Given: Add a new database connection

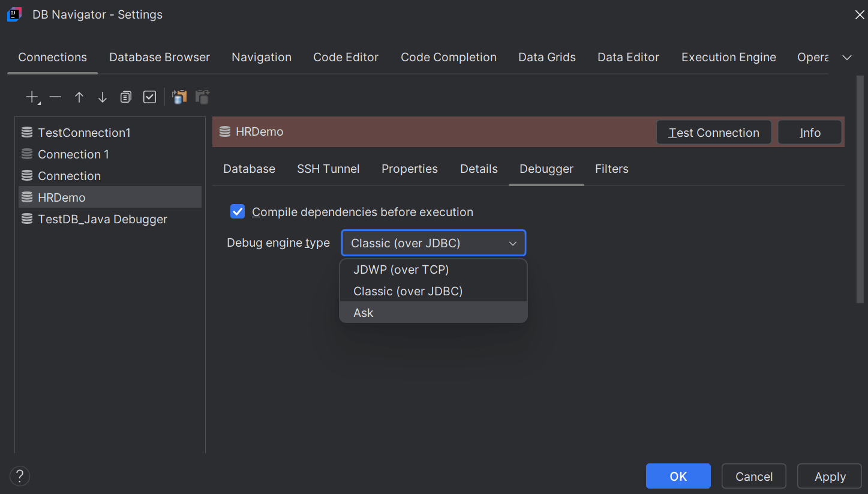Looking at the screenshot, I should 31,96.
